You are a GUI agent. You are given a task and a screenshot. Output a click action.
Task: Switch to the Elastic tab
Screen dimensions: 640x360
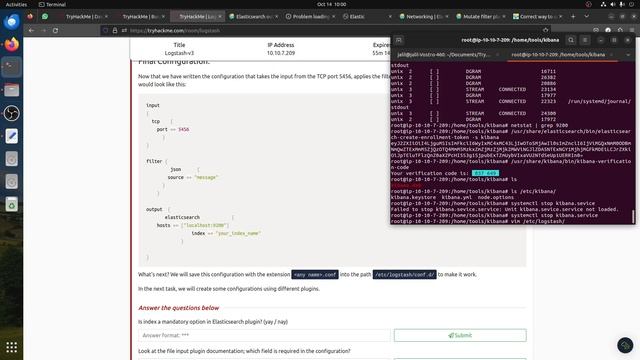367,16
